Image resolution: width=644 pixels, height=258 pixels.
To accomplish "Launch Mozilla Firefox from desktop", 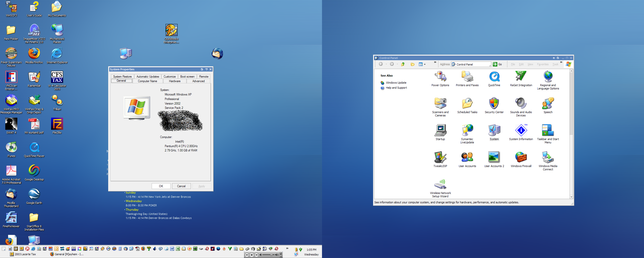I will [34, 56].
